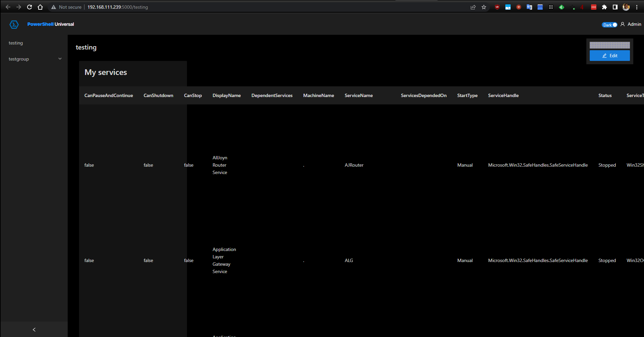Image resolution: width=644 pixels, height=337 pixels.
Task: Click the CanShutdown false value for AJRouter
Action: click(148, 165)
